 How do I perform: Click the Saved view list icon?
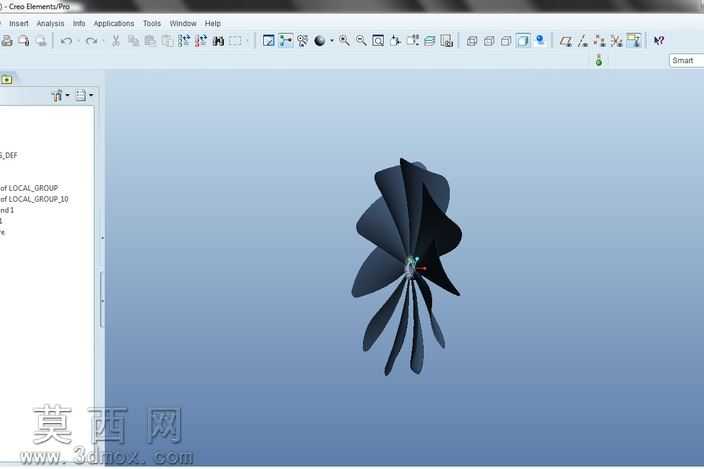pyautogui.click(x=413, y=41)
